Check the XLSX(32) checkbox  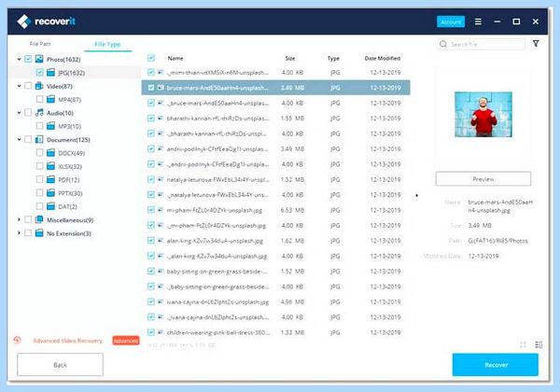click(x=39, y=166)
